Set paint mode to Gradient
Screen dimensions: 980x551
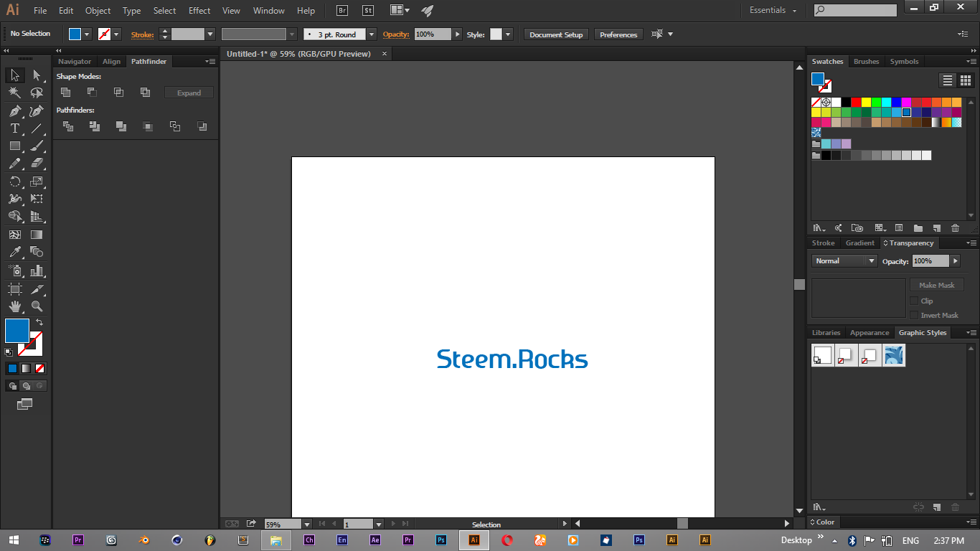26,368
